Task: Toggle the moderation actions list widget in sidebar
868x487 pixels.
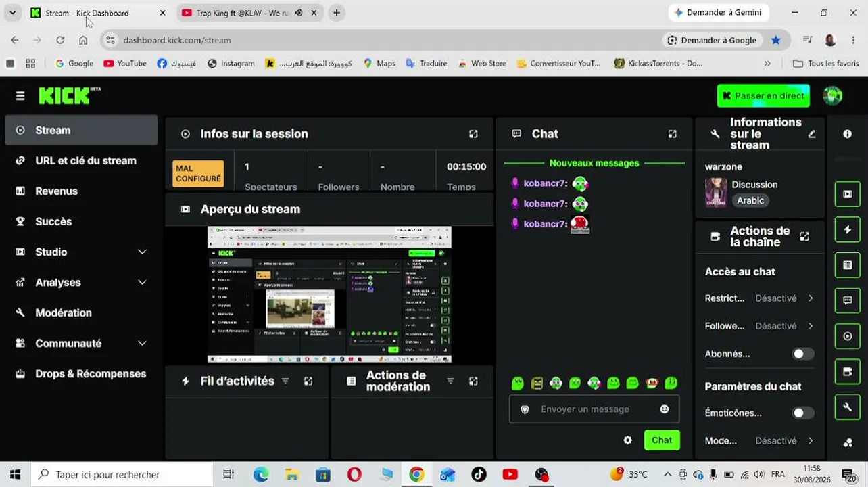Action: click(x=848, y=265)
